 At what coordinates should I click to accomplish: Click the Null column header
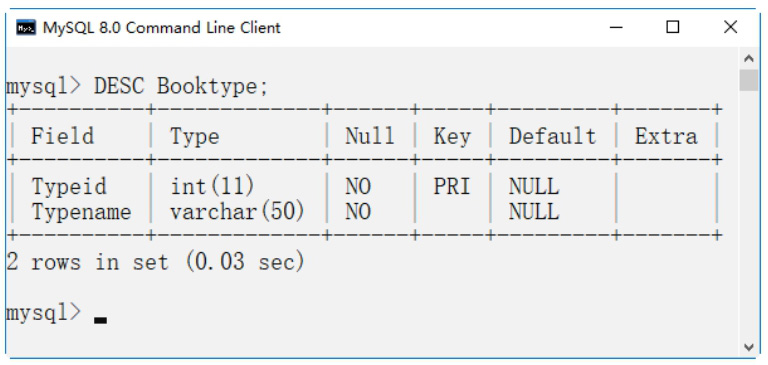tap(370, 136)
